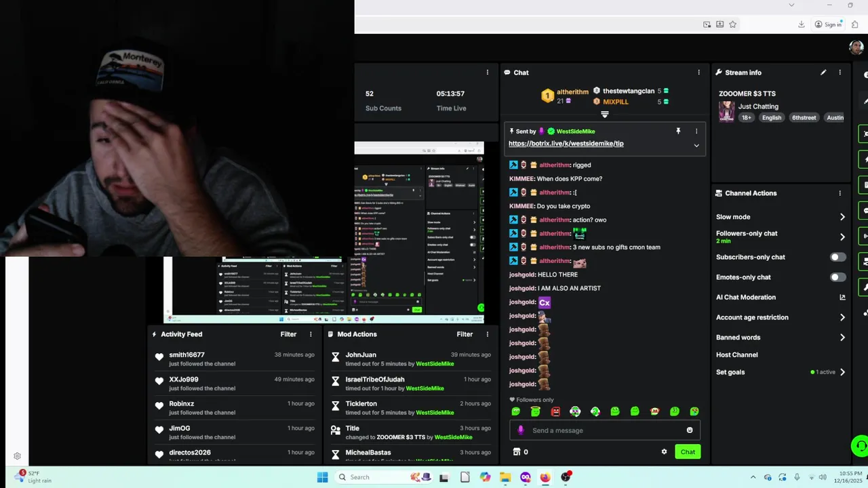This screenshot has height=488, width=868.
Task: Click the page settings gear at bottom left
Action: pos(18,457)
